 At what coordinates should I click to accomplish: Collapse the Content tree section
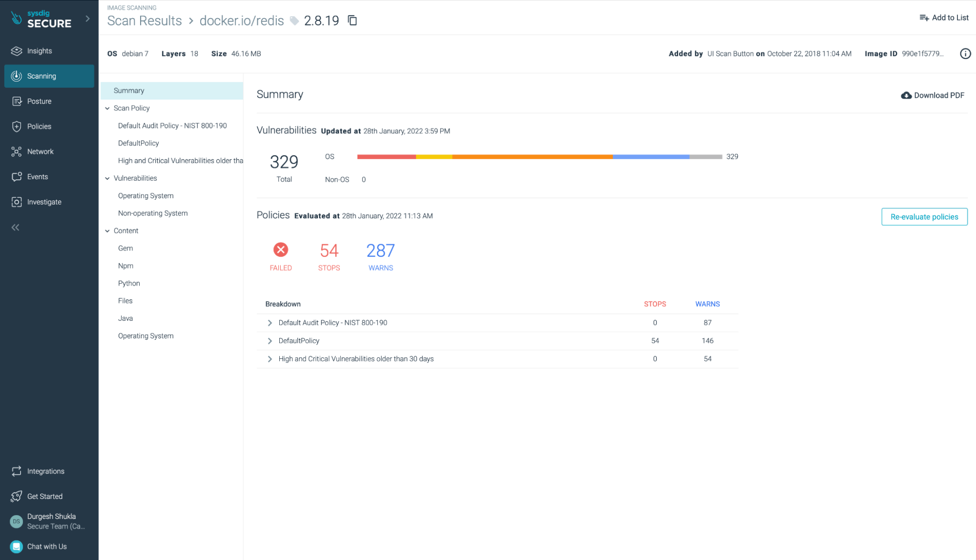click(107, 231)
